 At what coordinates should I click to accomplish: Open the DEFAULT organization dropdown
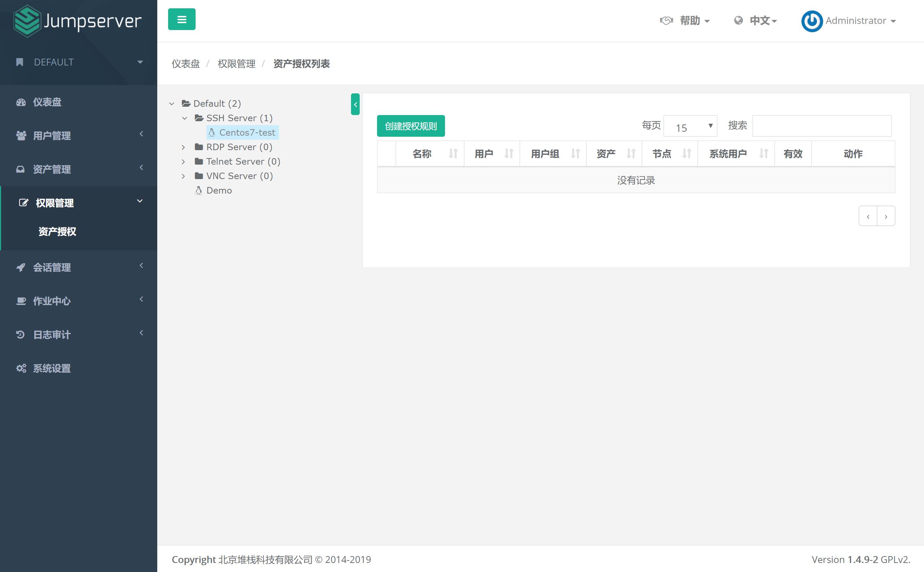(78, 62)
